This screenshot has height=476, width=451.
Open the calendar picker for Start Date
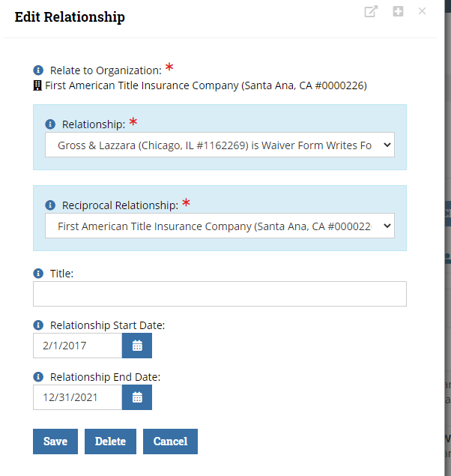137,346
